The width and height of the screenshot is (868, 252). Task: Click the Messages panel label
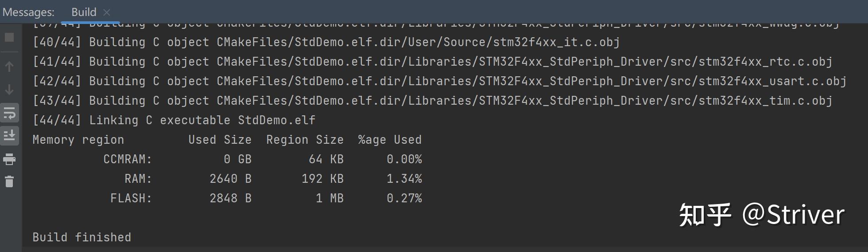tap(28, 12)
